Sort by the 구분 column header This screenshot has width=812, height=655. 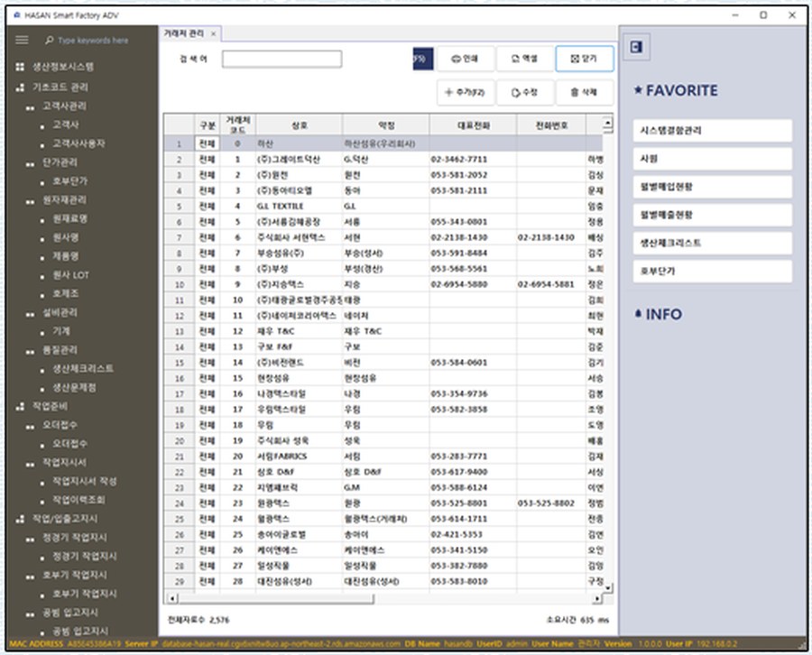208,125
